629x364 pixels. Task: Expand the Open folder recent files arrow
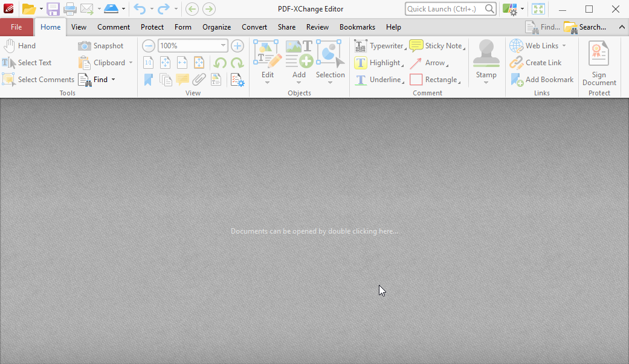click(41, 9)
